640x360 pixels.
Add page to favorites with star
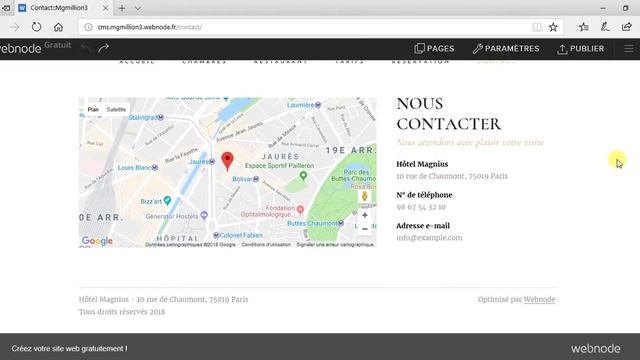pos(553,27)
